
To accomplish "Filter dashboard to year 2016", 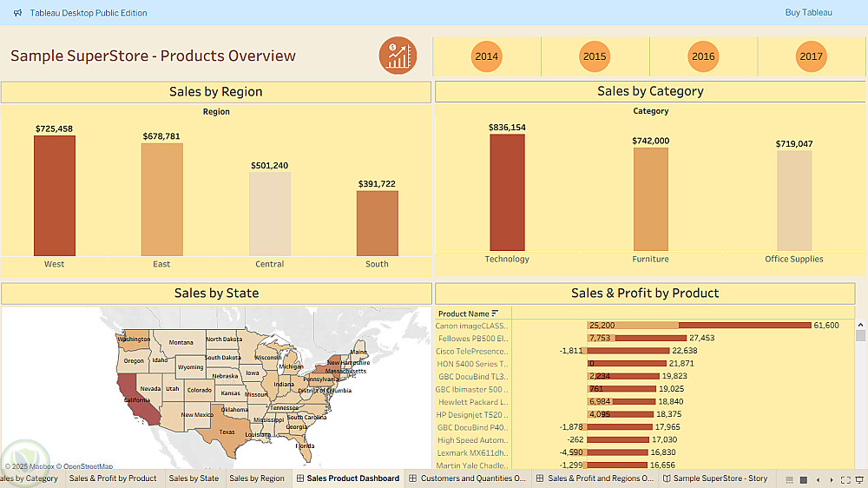I will tap(703, 56).
